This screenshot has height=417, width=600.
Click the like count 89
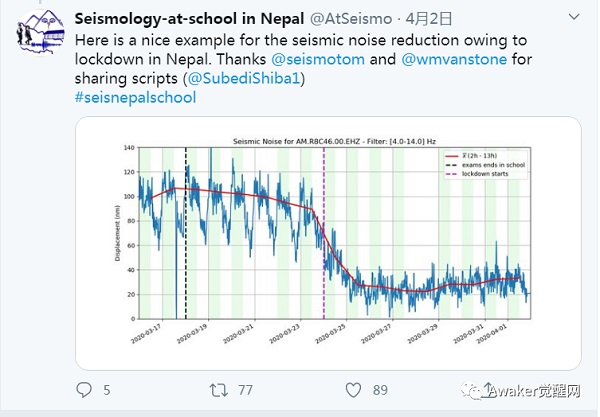pos(380,390)
